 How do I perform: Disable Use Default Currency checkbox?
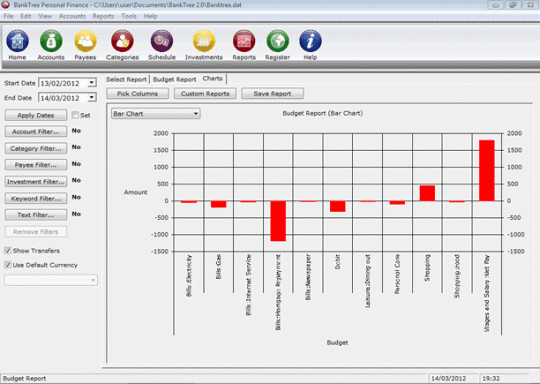8,264
